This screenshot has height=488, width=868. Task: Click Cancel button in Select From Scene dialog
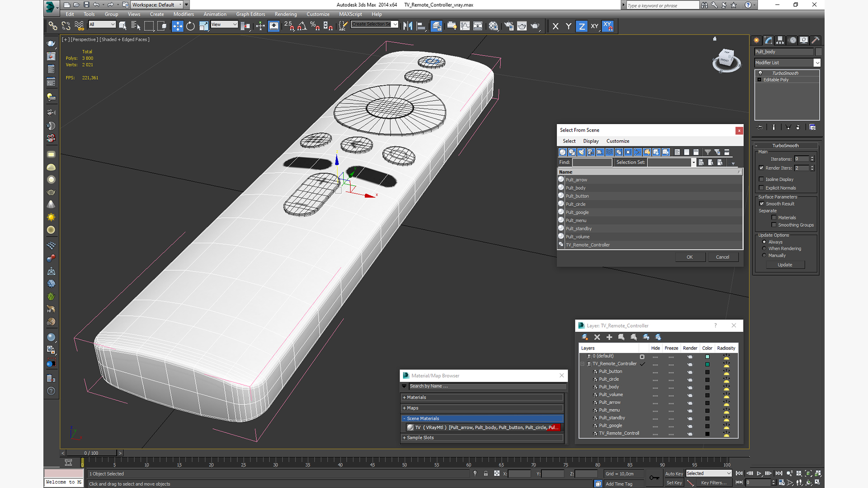(x=722, y=257)
